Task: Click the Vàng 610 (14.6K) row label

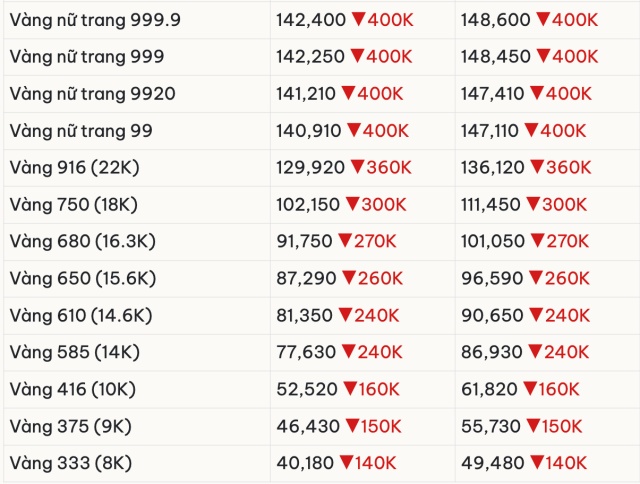Action: coord(81,315)
